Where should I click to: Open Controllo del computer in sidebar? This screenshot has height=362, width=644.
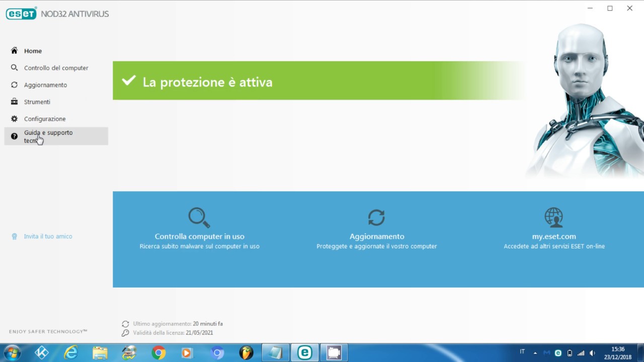click(56, 68)
